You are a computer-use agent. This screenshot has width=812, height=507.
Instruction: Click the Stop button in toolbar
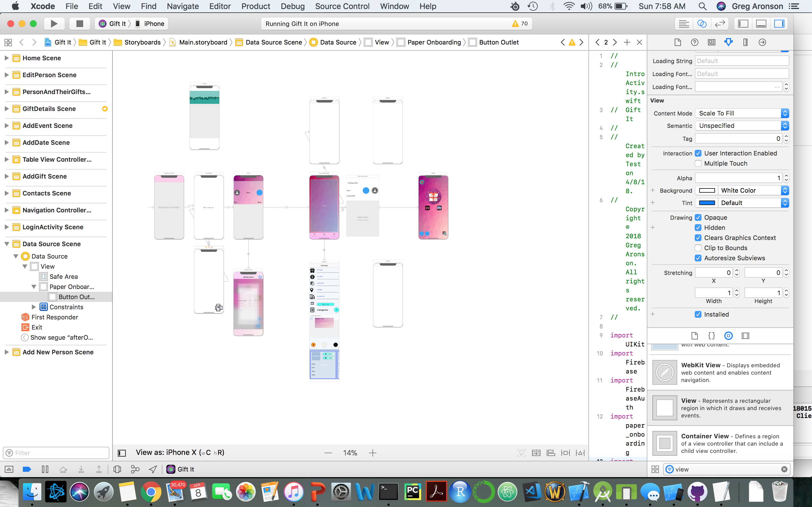tap(80, 23)
